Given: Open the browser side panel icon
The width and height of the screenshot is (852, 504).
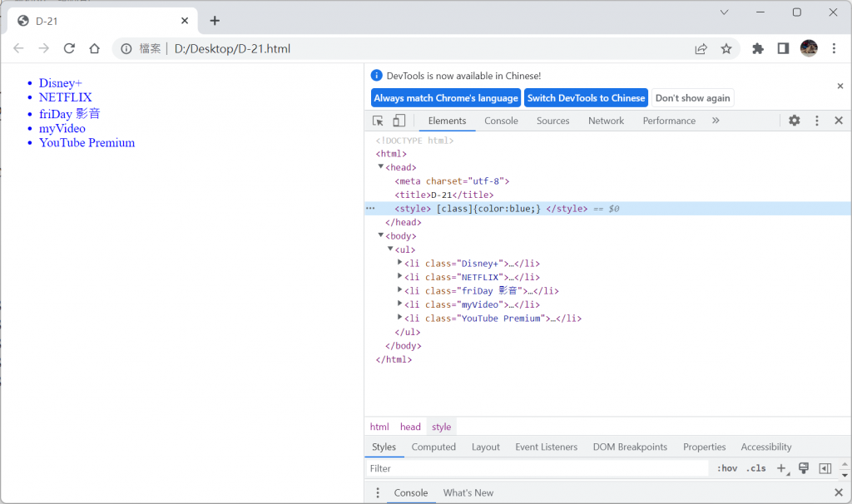Looking at the screenshot, I should tap(783, 49).
